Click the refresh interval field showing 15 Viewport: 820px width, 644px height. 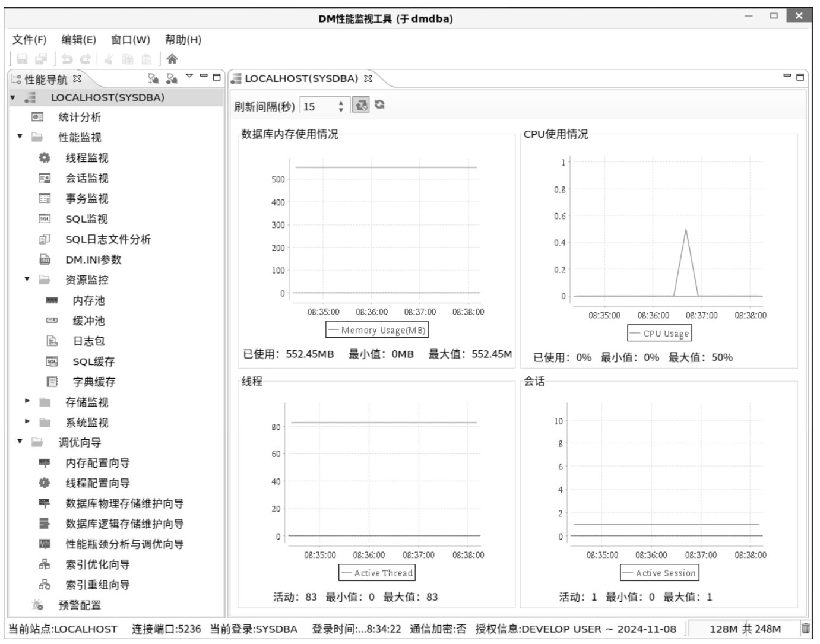pos(319,106)
